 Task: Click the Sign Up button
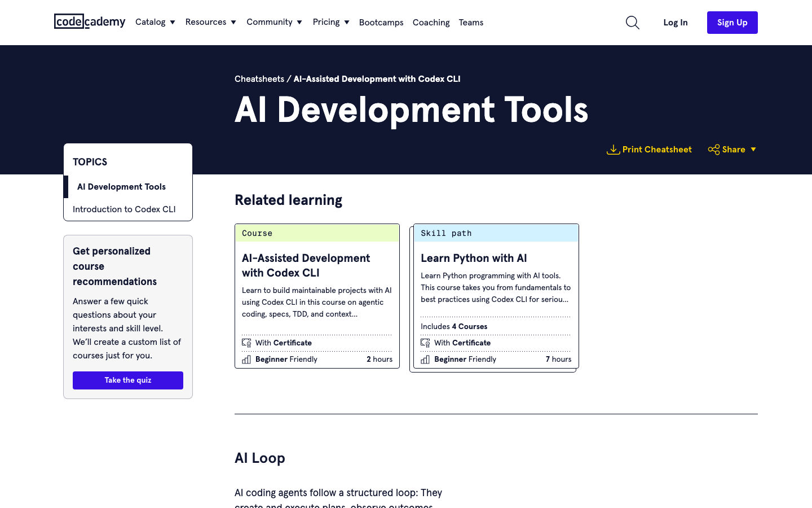click(732, 23)
